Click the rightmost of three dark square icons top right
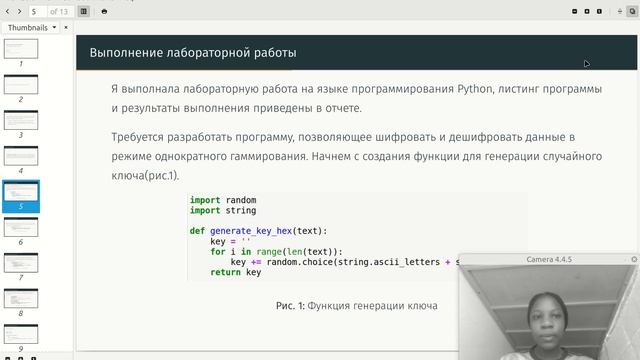This screenshot has height=360, width=640. [x=599, y=11]
